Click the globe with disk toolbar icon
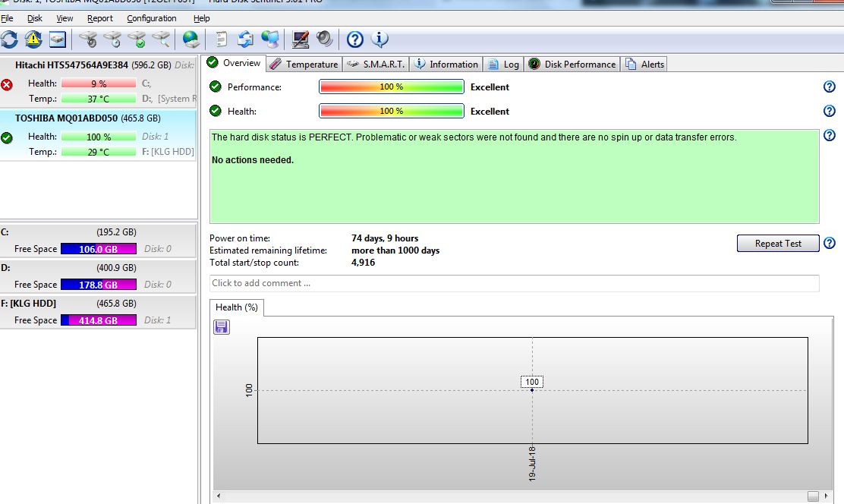Viewport: 844px width, 504px height. tap(191, 39)
